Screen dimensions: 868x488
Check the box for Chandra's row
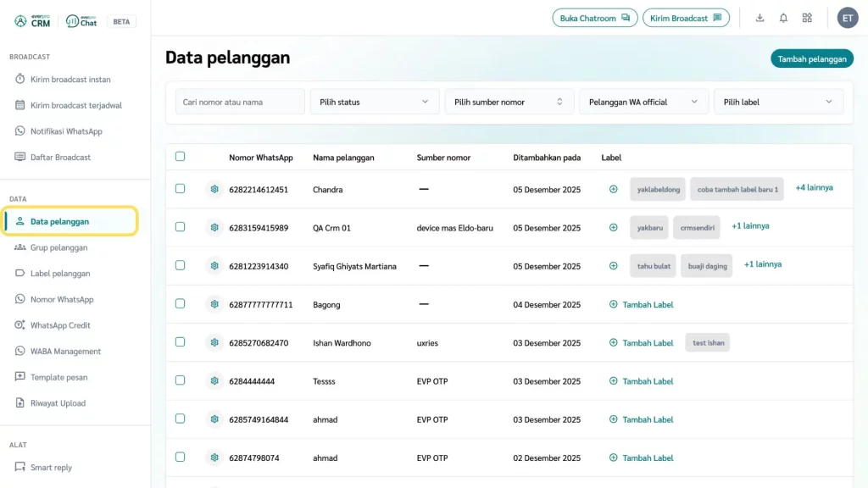pyautogui.click(x=180, y=189)
